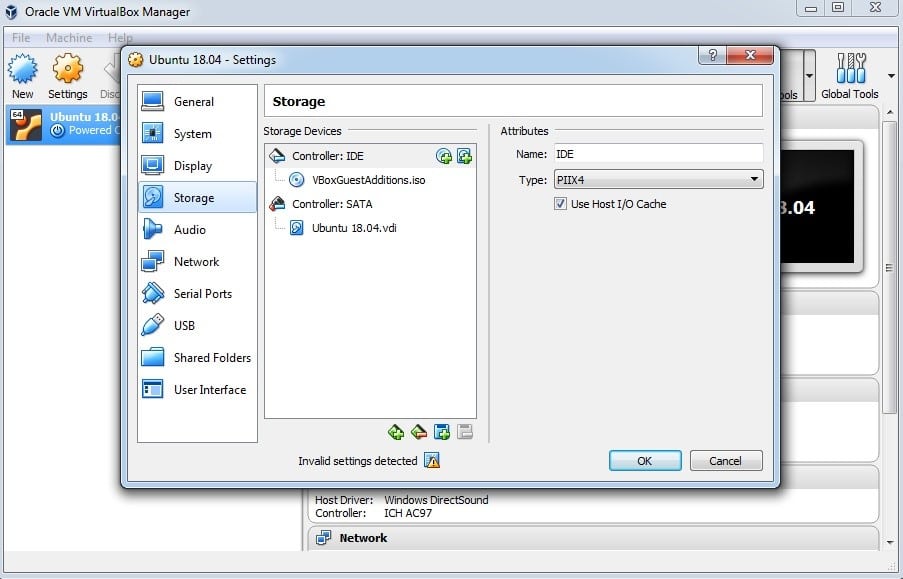Click the IDE controller icon

click(x=278, y=156)
